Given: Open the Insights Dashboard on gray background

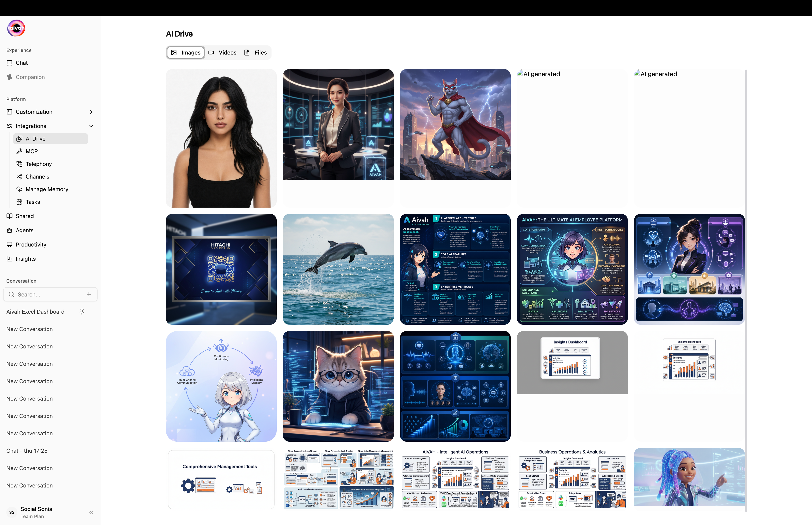Looking at the screenshot, I should click(x=572, y=362).
